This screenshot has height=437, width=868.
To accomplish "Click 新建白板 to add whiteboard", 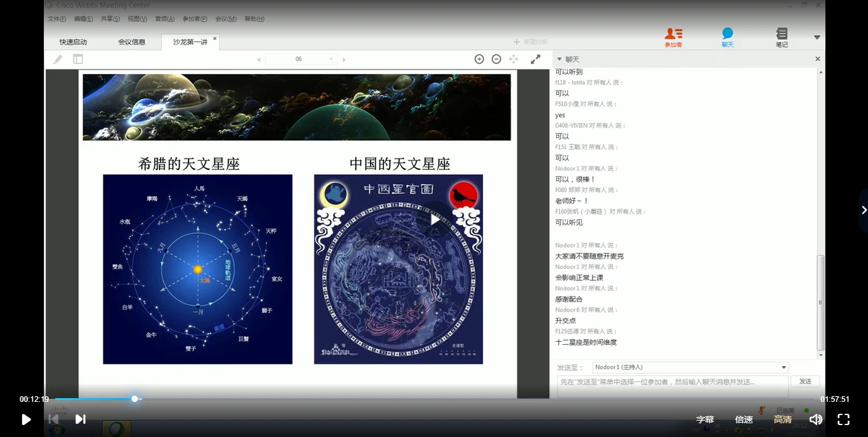I will tap(530, 42).
